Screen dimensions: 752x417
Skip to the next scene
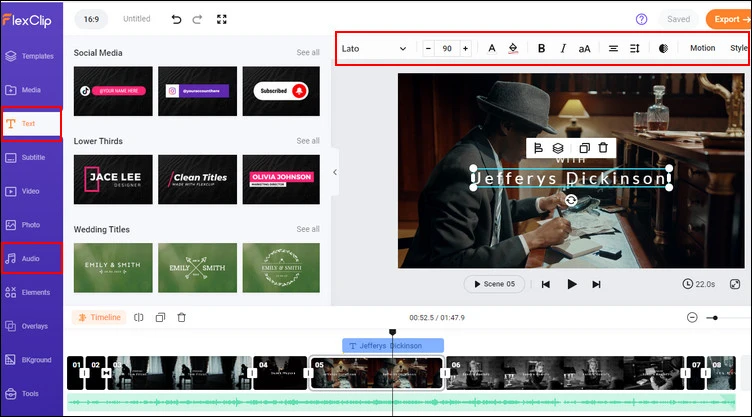pos(596,285)
